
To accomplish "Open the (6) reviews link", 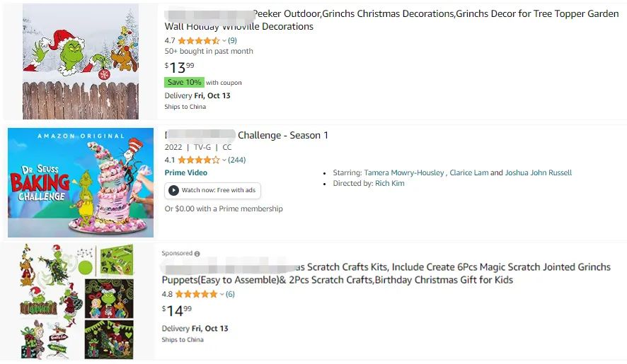I will pos(230,294).
